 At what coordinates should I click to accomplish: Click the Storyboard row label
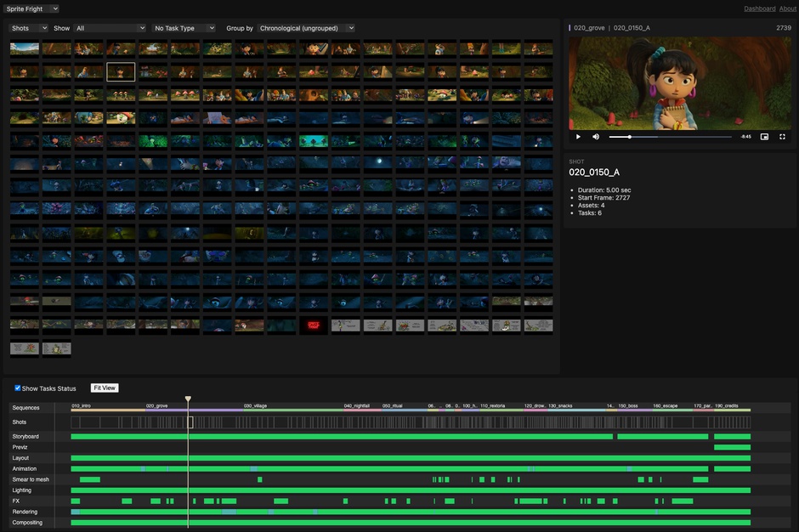click(25, 436)
